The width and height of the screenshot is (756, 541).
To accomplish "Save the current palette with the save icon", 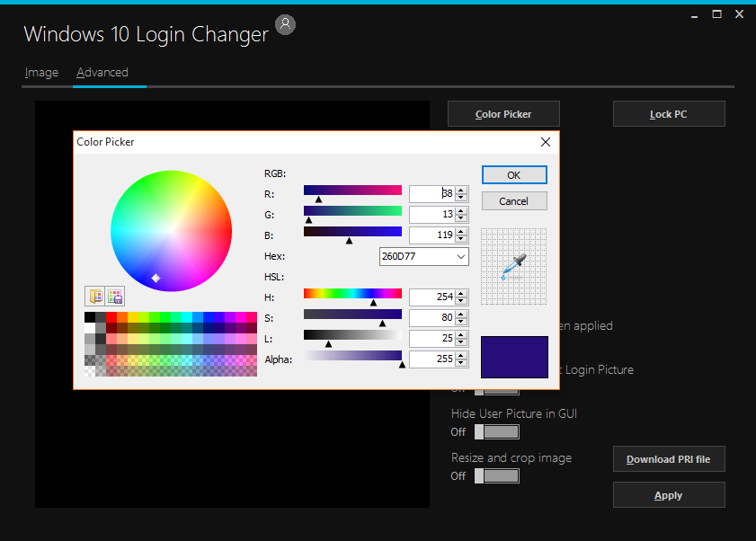I will click(x=115, y=296).
